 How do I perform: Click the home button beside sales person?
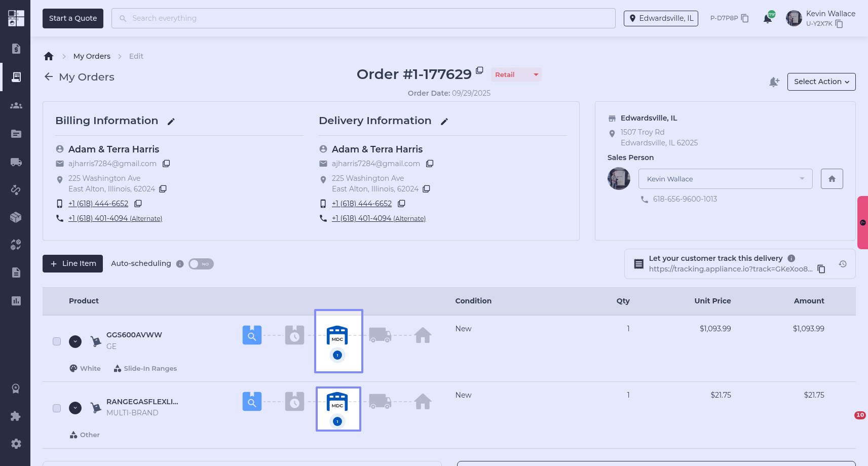[x=832, y=179]
